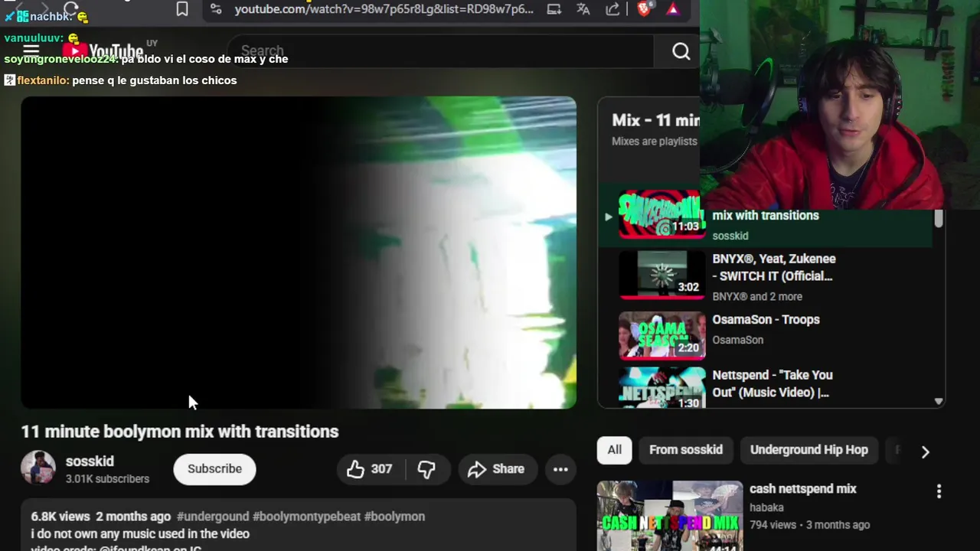Play BNYX SWITCH IT thumbnail
The image size is (980, 551).
click(662, 275)
